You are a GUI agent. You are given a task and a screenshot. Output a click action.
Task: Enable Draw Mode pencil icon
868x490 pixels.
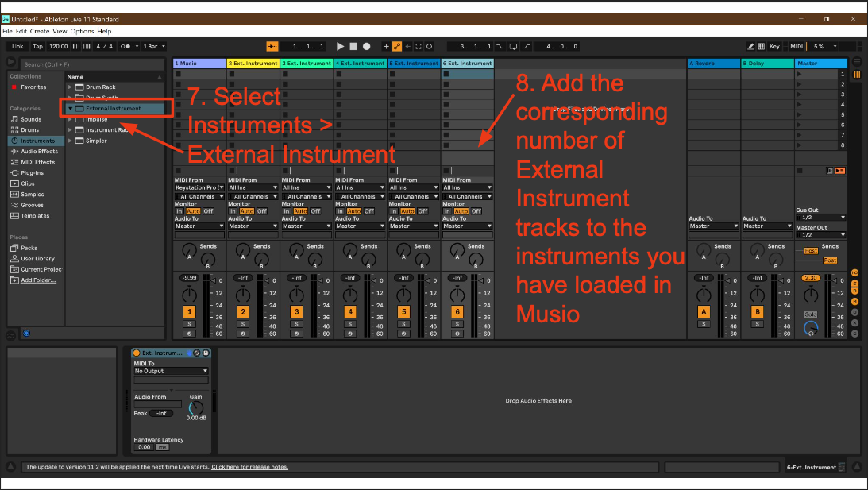pyautogui.click(x=750, y=47)
